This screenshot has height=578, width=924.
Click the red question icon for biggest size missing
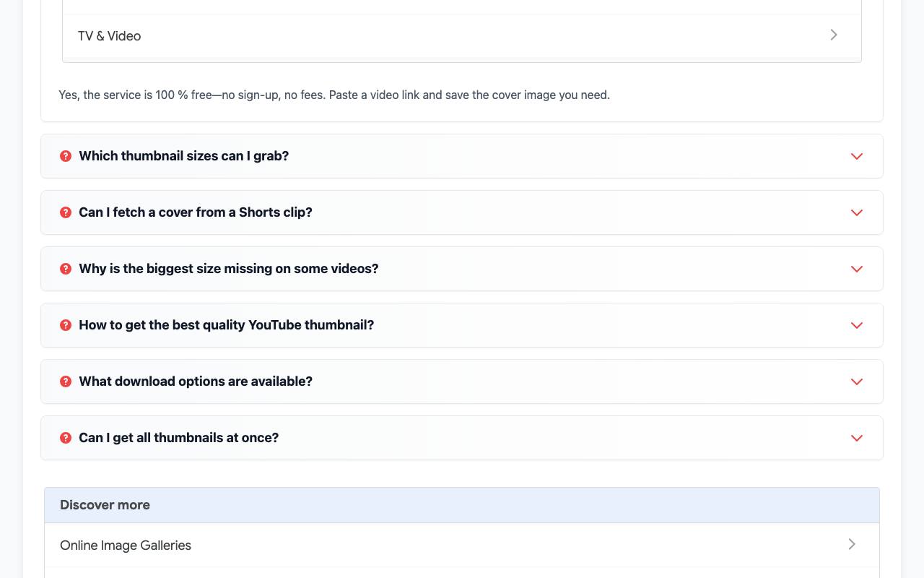[66, 269]
